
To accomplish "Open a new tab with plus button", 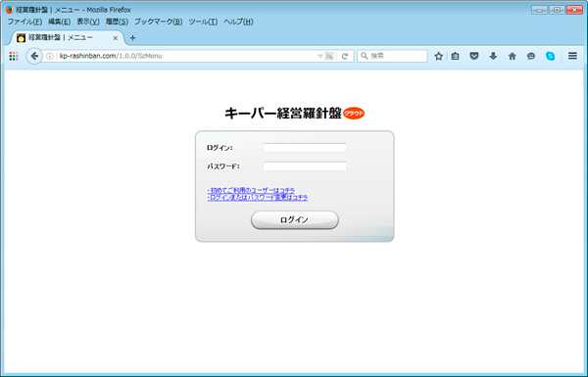I will pyautogui.click(x=132, y=38).
